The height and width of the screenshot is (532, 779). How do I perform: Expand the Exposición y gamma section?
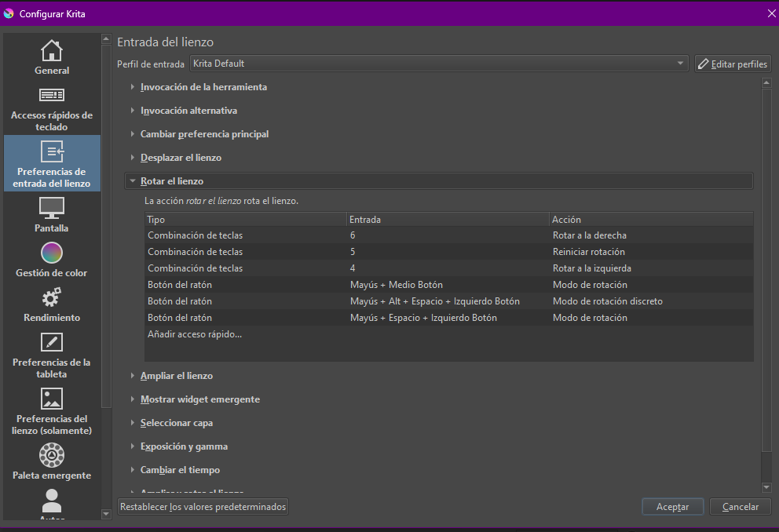(184, 446)
